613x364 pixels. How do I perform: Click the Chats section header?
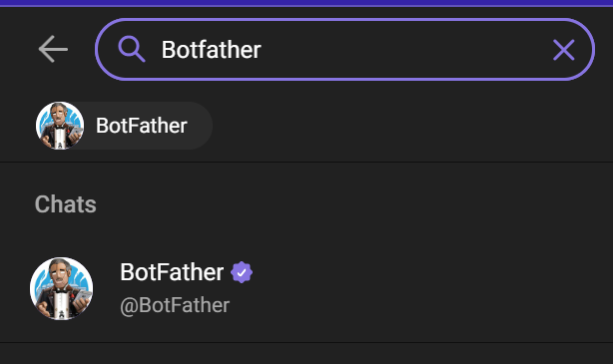tap(65, 204)
